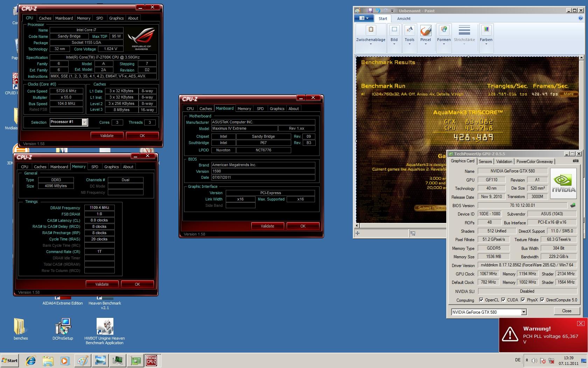Click the Undo arrow in Paint's quick access toolbar
588x368 pixels.
pos(378,11)
